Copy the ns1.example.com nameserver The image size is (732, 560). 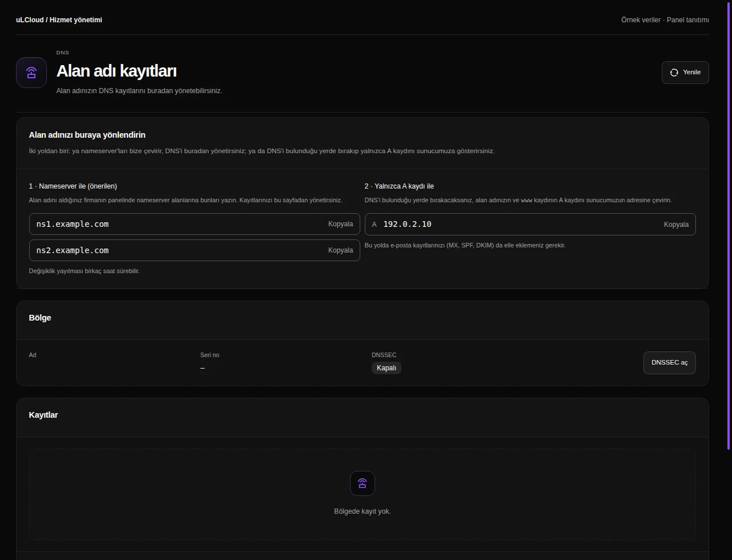tap(340, 224)
